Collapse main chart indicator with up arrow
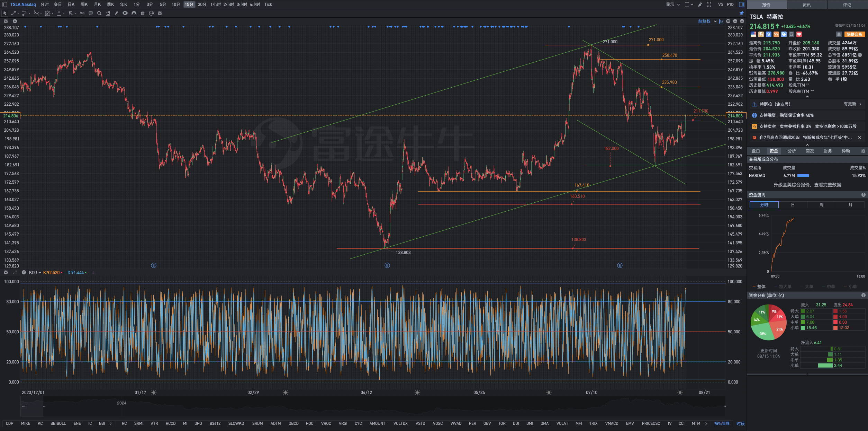This screenshot has height=431, width=868. click(15, 21)
